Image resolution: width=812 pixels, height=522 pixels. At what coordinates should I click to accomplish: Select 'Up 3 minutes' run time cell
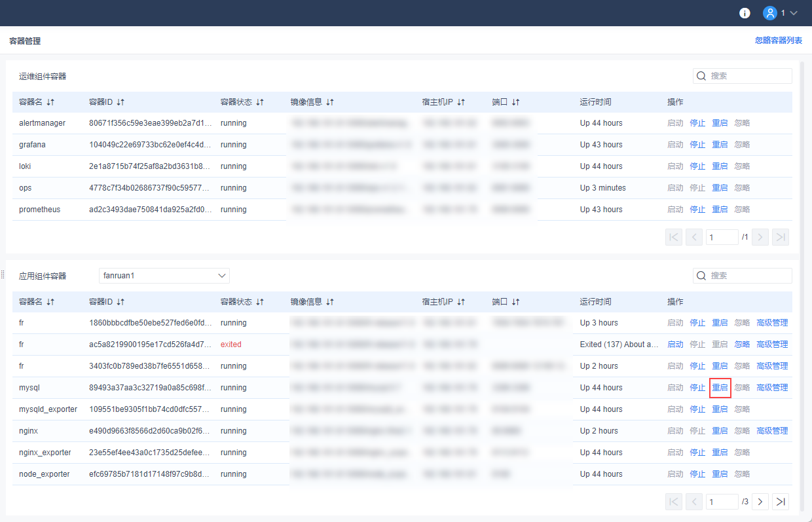[x=603, y=188]
